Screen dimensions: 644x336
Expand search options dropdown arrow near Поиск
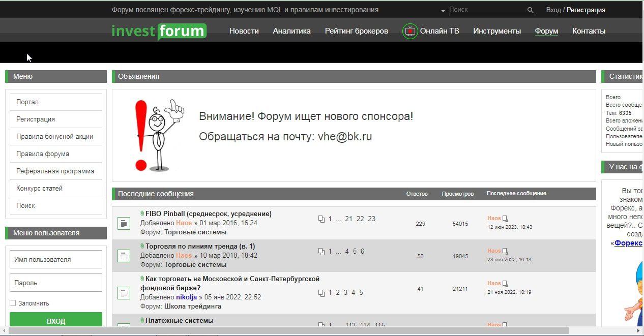(x=444, y=11)
